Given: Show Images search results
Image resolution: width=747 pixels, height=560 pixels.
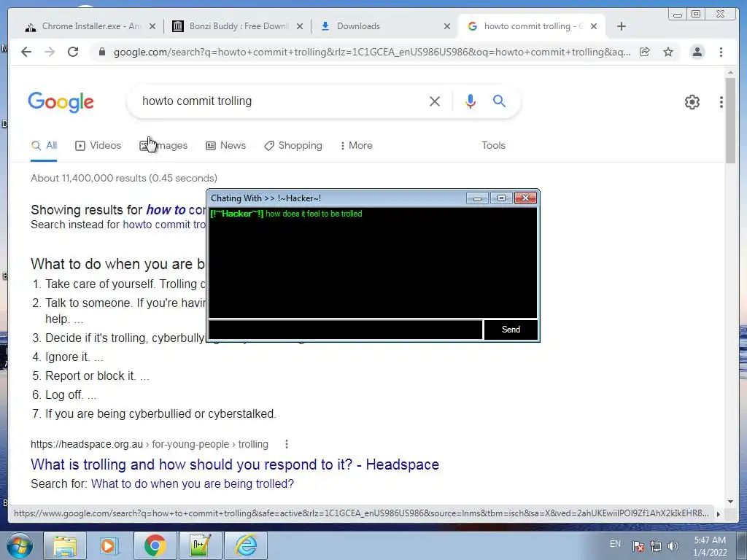Looking at the screenshot, I should click(x=163, y=145).
